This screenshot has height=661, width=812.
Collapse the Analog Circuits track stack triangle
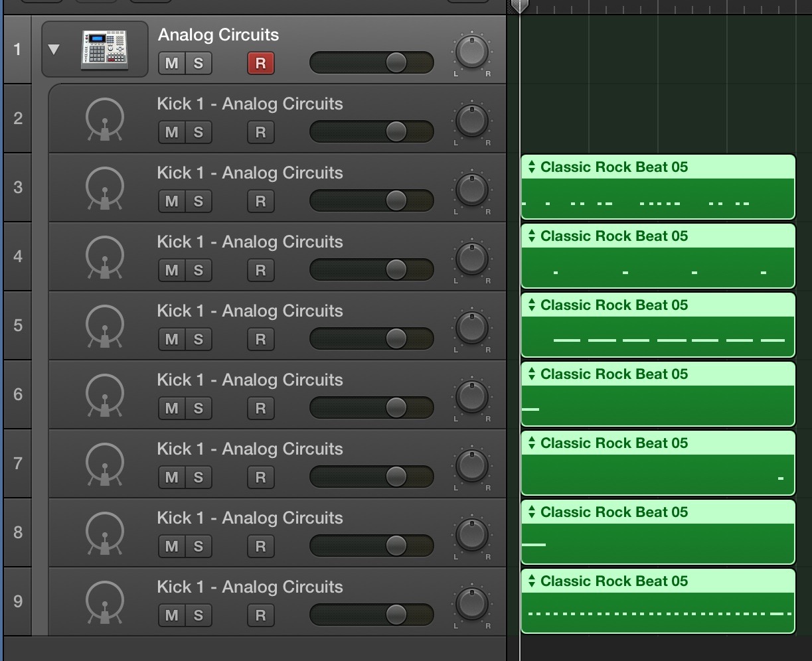point(54,49)
